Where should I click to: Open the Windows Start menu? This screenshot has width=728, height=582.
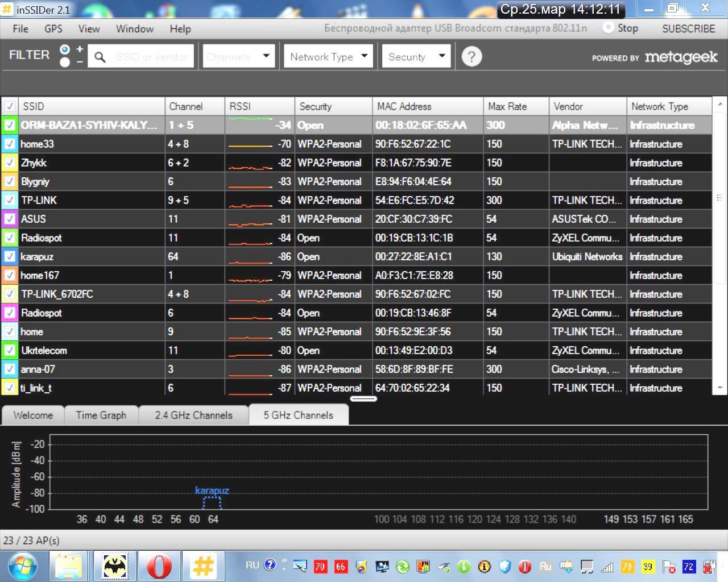coord(22,566)
